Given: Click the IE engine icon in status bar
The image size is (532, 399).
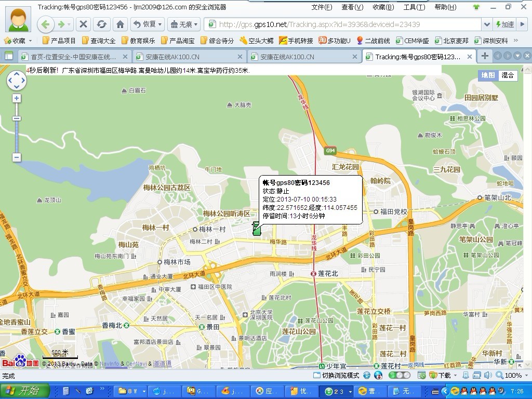Looking at the screenshot, I should [367, 375].
